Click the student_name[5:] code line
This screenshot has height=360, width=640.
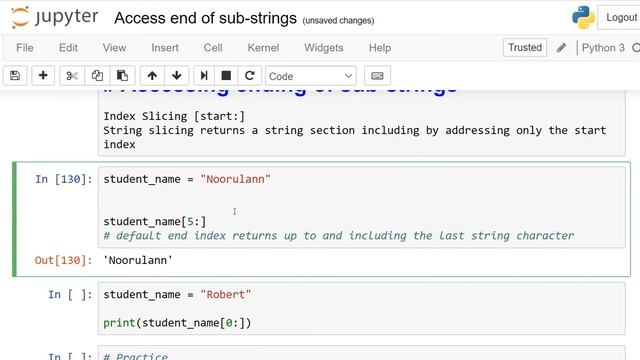pyautogui.click(x=155, y=222)
